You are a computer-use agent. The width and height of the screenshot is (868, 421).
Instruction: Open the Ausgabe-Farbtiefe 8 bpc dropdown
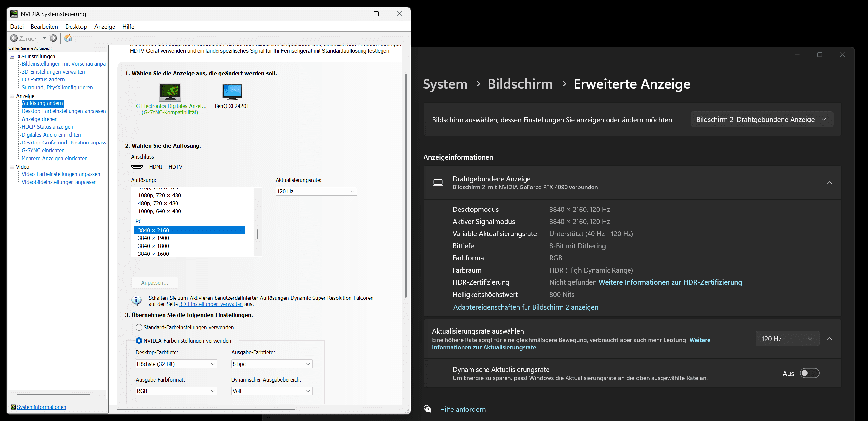[x=272, y=364]
